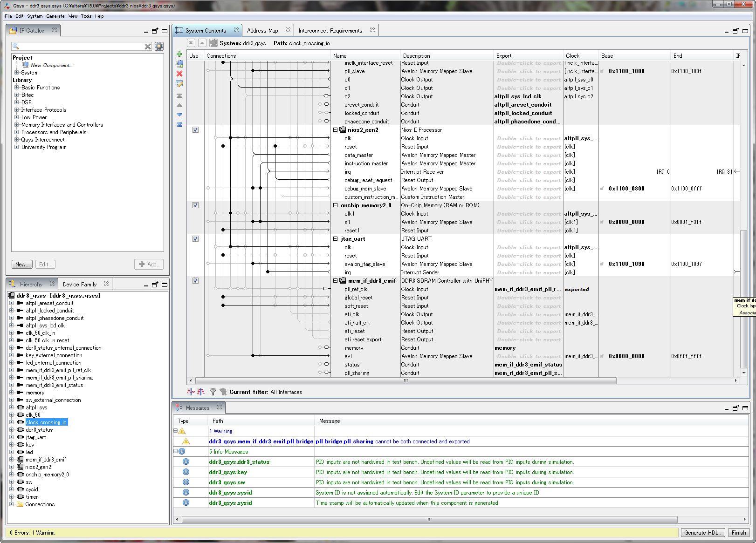Expand Memory Interfaces and Controllers

[17, 125]
